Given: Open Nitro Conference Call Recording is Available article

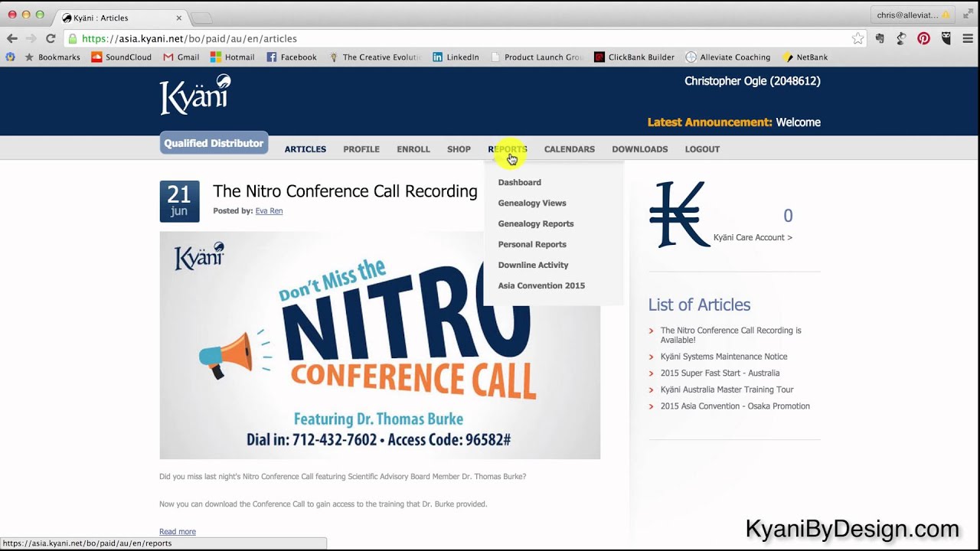Looking at the screenshot, I should click(x=731, y=335).
